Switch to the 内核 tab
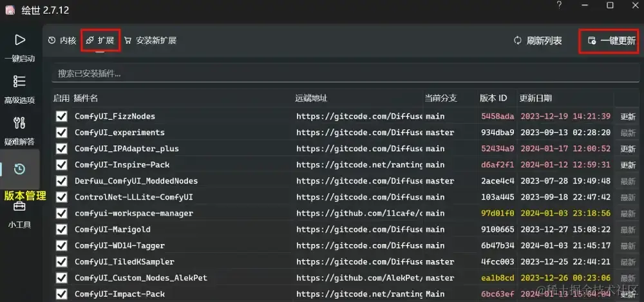Viewport: 644px width, 302px height. coord(62,41)
